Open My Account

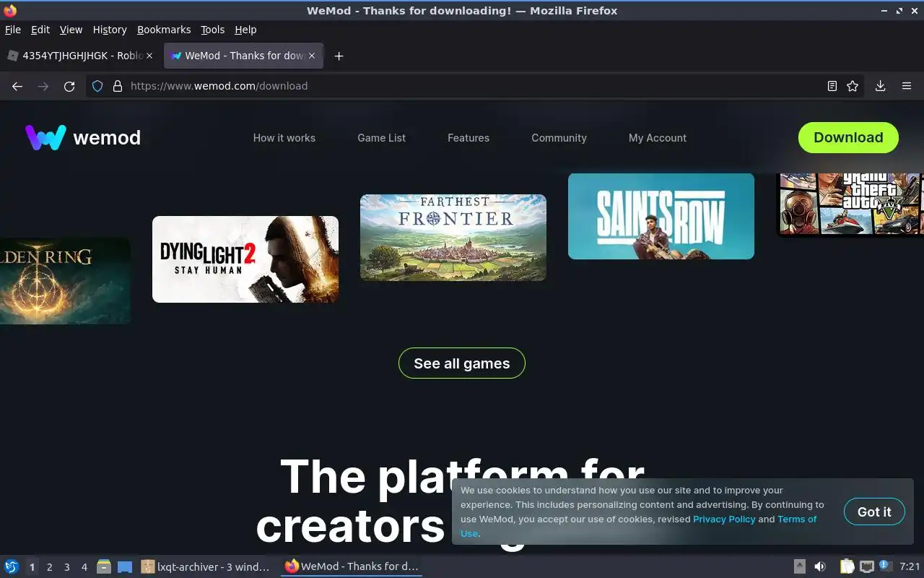(658, 138)
